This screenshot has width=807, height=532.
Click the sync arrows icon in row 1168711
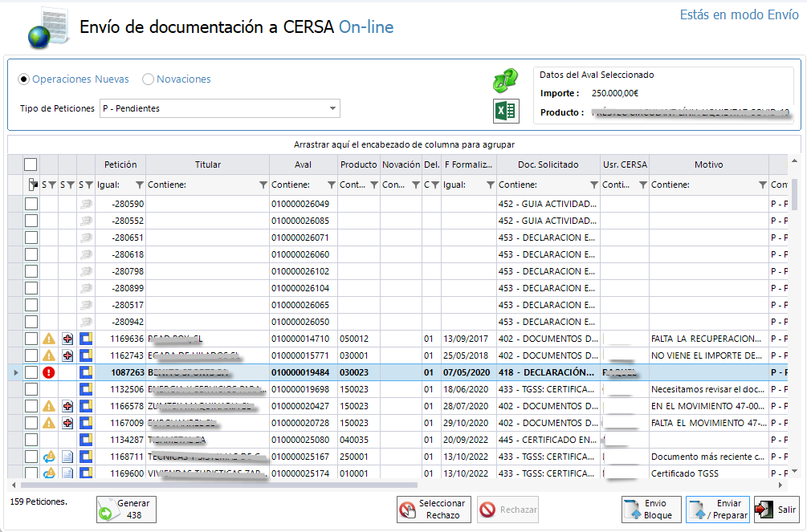tap(49, 457)
